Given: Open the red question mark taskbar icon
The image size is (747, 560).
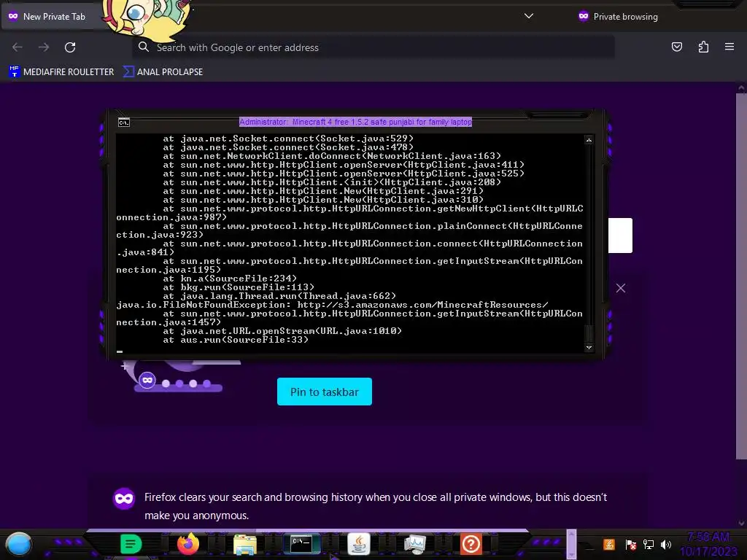Looking at the screenshot, I should click(x=471, y=544).
